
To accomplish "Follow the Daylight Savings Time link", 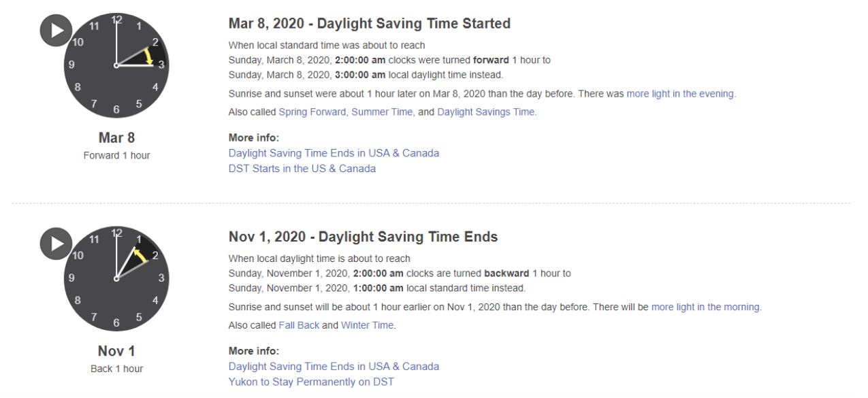I will pyautogui.click(x=485, y=112).
